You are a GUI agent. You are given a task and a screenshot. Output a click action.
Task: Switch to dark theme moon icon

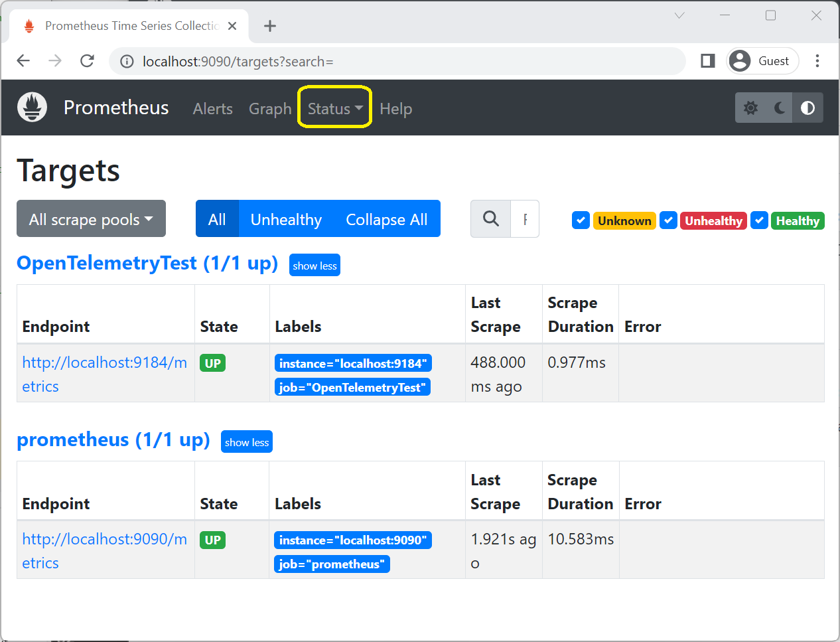click(x=780, y=108)
